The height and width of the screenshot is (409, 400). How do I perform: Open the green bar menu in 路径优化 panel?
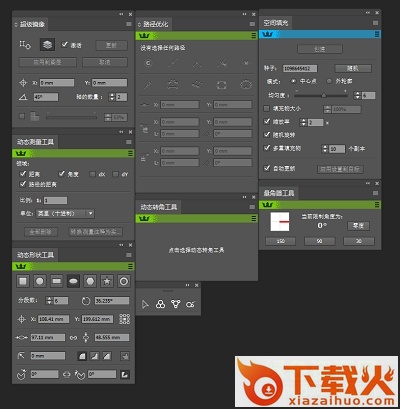click(x=254, y=35)
